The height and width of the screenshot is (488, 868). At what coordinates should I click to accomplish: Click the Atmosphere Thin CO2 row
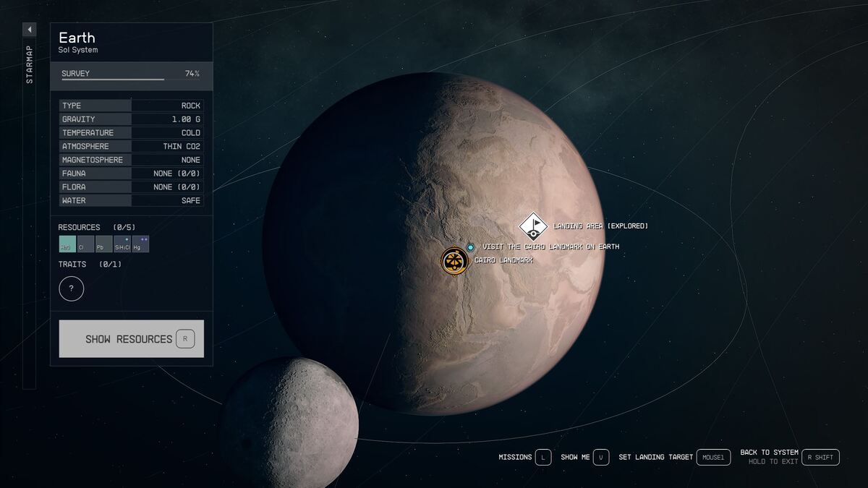point(131,146)
